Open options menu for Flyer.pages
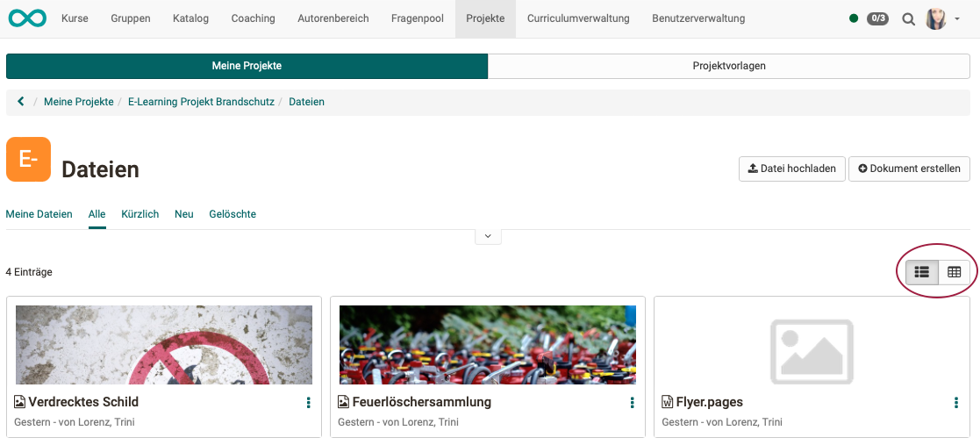The height and width of the screenshot is (445, 980). click(x=956, y=403)
